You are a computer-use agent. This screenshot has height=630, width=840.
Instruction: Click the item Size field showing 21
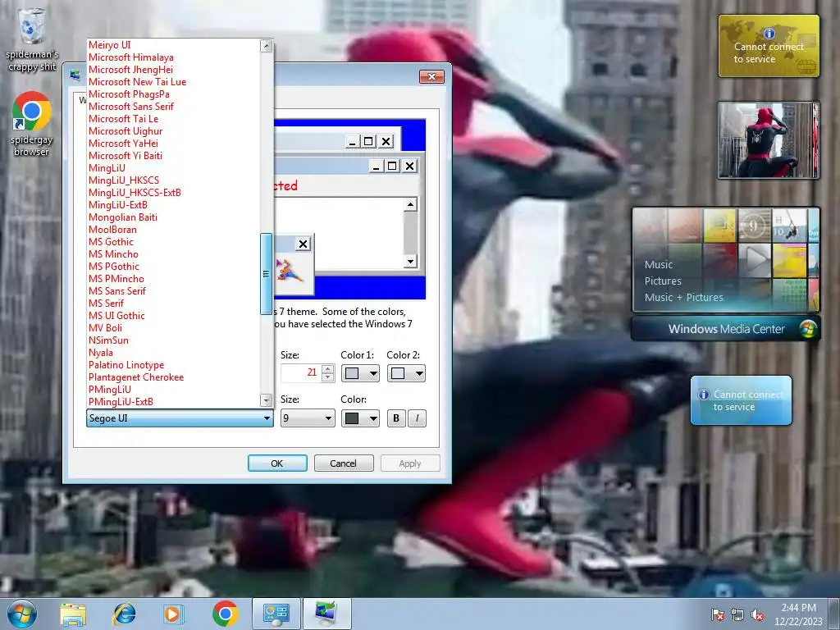[x=300, y=373]
